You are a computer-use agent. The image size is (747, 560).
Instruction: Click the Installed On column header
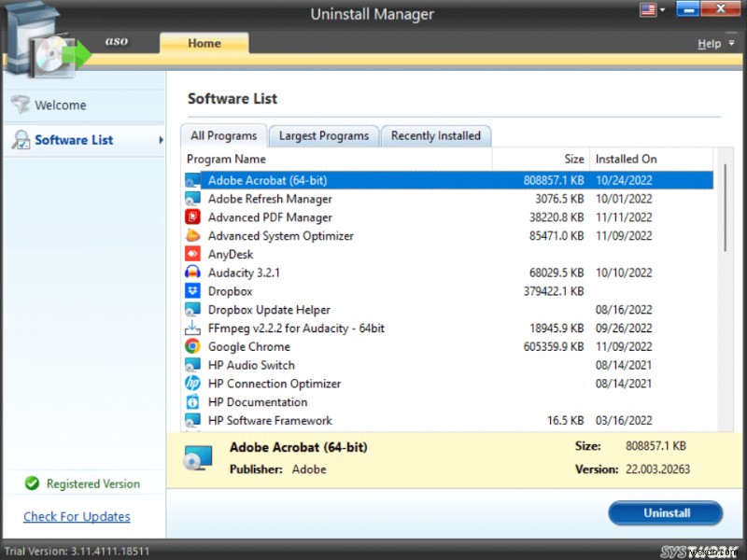(x=626, y=159)
